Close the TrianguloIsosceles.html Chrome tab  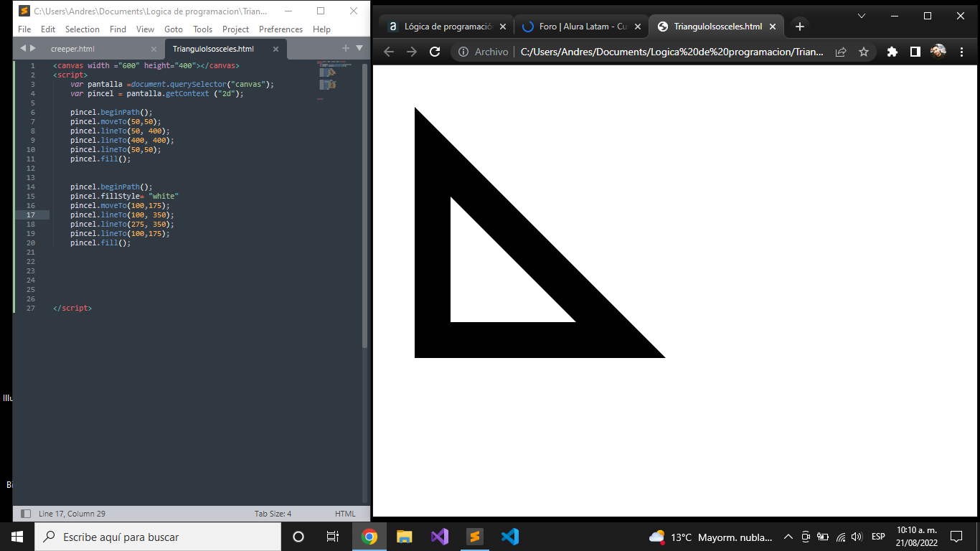(773, 27)
